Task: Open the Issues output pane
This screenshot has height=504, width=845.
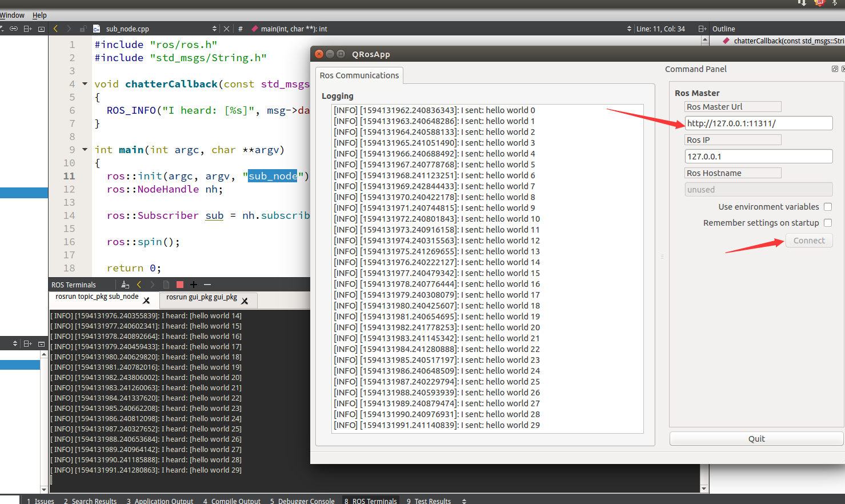Action: pyautogui.click(x=40, y=501)
